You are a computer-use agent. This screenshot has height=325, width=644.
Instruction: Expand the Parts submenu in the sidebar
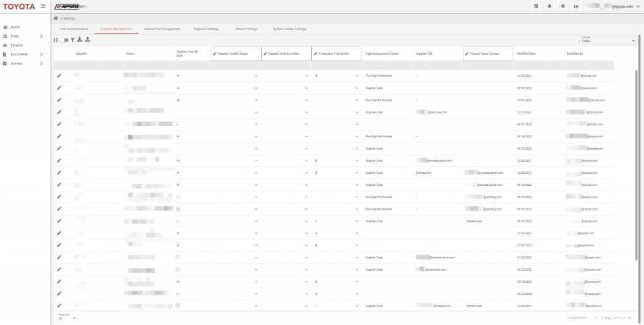42,36
